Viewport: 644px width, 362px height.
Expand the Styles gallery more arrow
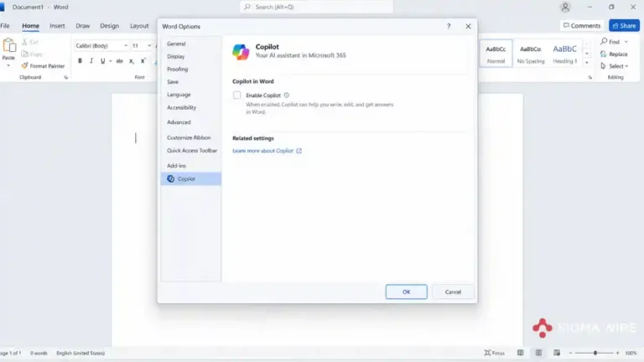point(587,62)
